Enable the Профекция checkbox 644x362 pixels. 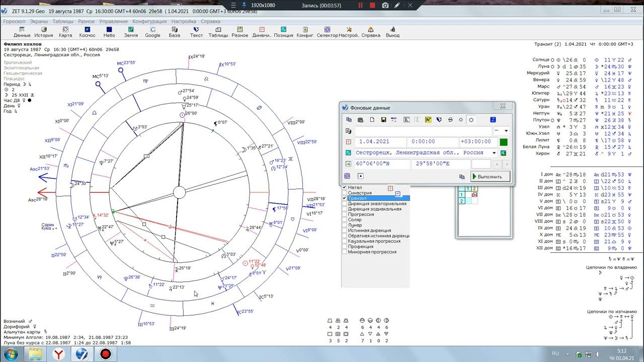point(345,246)
